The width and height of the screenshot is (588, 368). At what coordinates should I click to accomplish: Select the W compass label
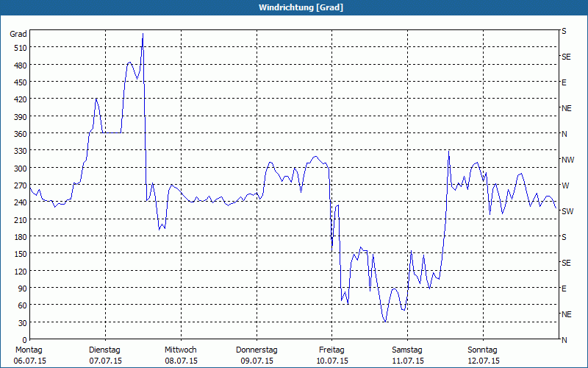coord(565,185)
